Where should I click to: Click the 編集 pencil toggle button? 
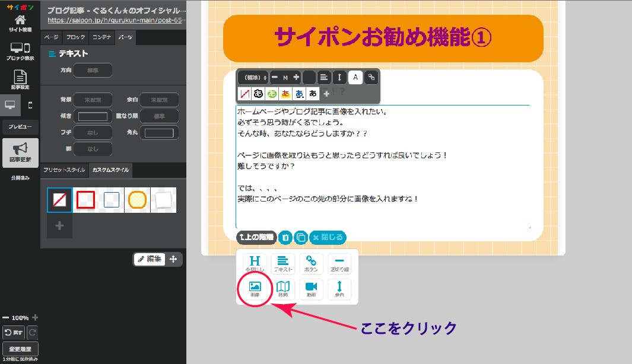[150, 259]
